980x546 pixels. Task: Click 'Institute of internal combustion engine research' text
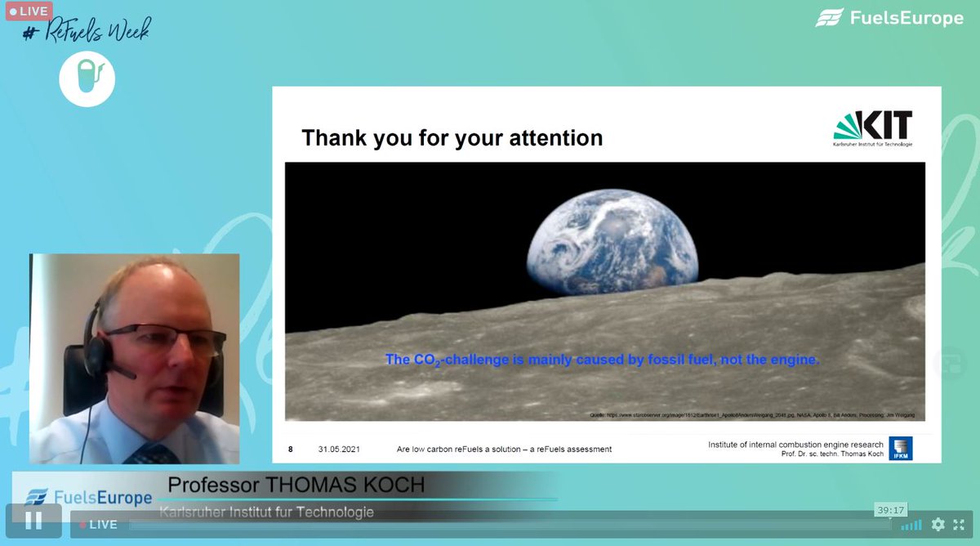pyautogui.click(x=796, y=445)
